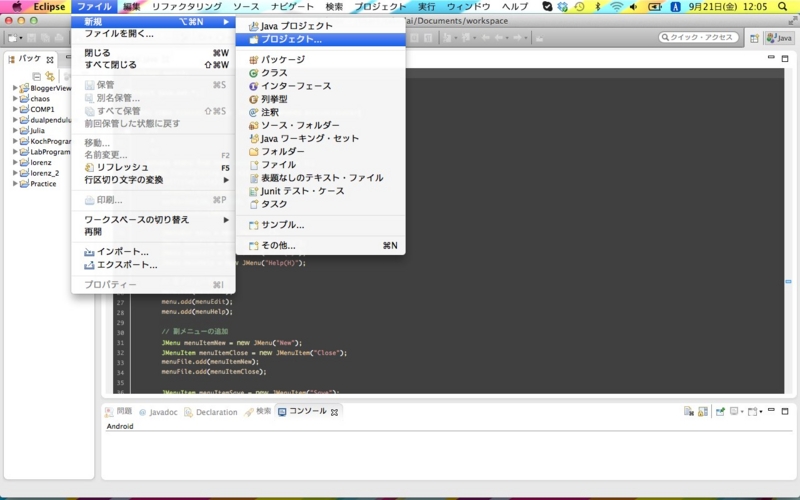Screen dimensions: 800x500
Task: Open the 新規 submenu in File menu
Action: point(153,21)
